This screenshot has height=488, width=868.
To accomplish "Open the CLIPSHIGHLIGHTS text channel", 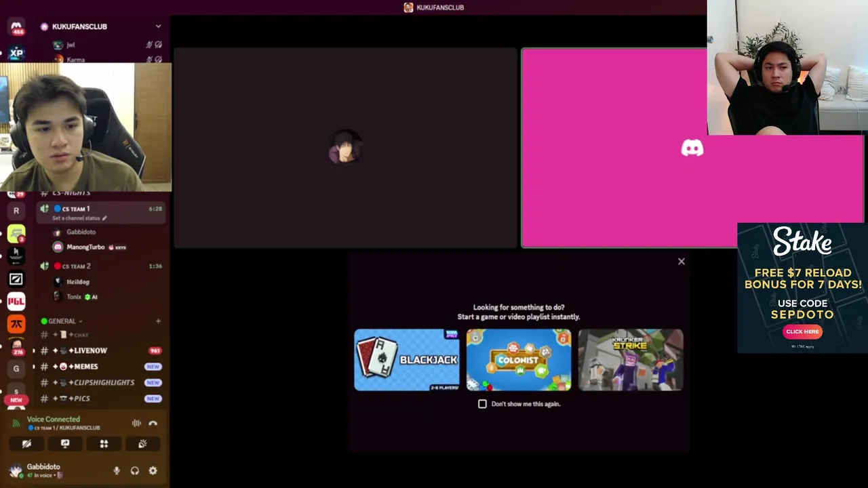I will (102, 382).
